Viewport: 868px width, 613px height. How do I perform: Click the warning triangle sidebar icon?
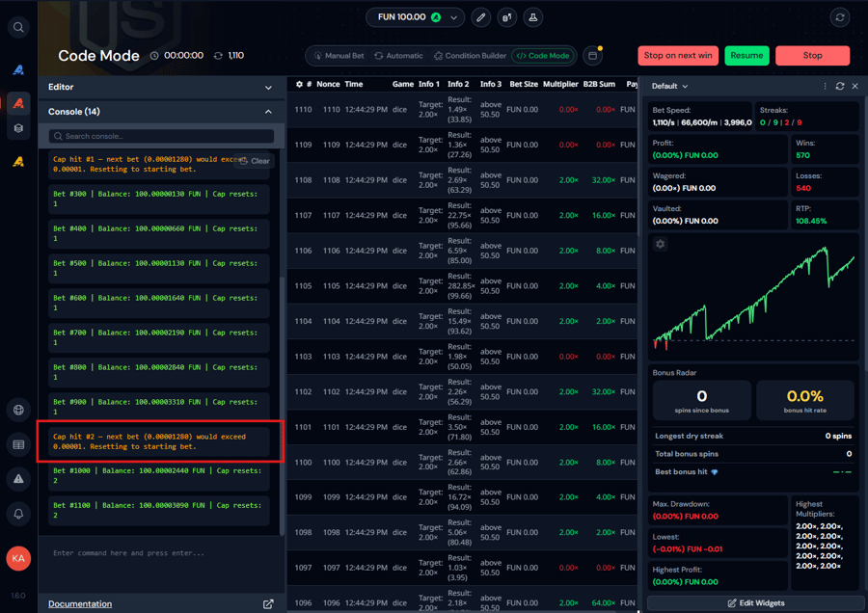tap(18, 479)
